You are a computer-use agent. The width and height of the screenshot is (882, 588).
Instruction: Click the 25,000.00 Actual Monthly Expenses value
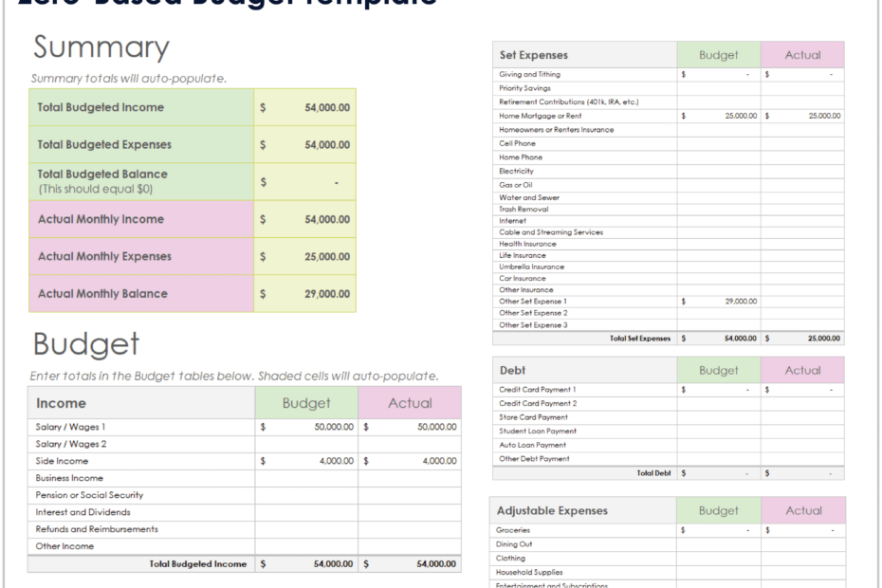pyautogui.click(x=327, y=257)
